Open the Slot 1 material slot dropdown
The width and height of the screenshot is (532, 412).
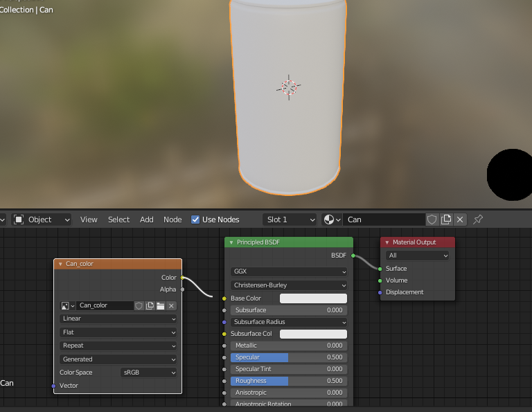[x=290, y=220]
